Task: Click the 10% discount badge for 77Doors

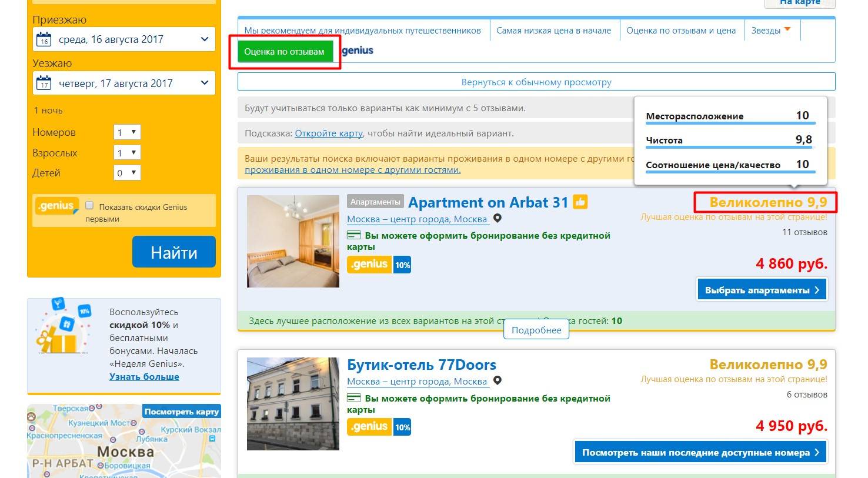Action: coord(402,427)
